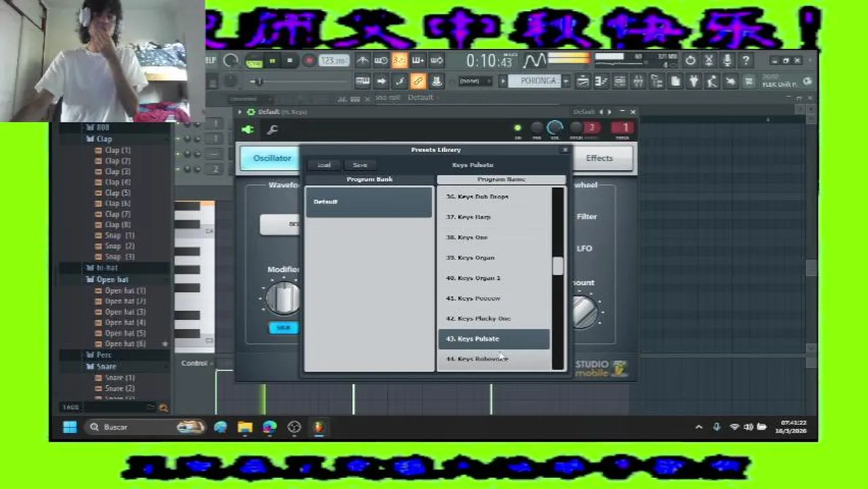Click the play button in the transport bar
868x489 pixels.
click(272, 60)
